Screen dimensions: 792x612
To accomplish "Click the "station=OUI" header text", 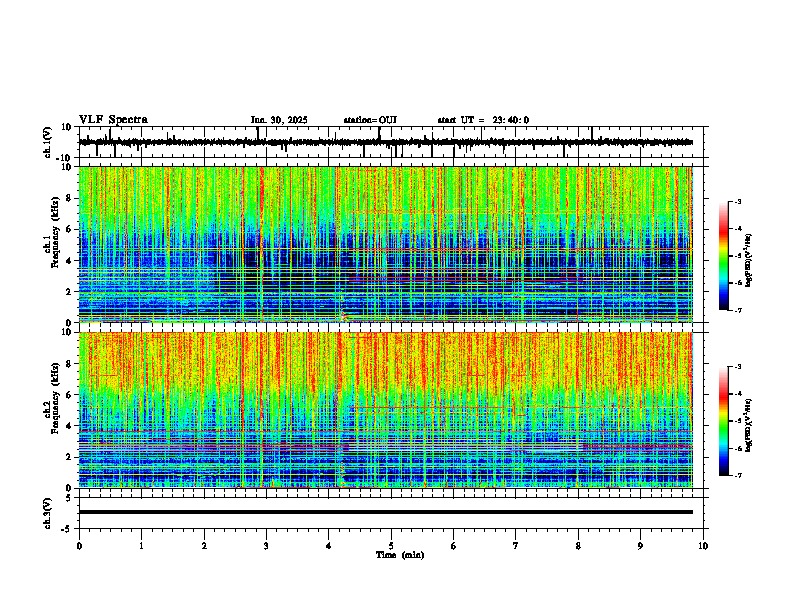I will pos(370,120).
